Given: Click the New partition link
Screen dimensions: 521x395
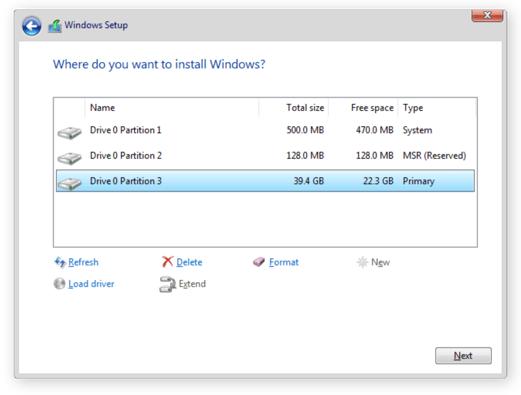Looking at the screenshot, I should 380,262.
